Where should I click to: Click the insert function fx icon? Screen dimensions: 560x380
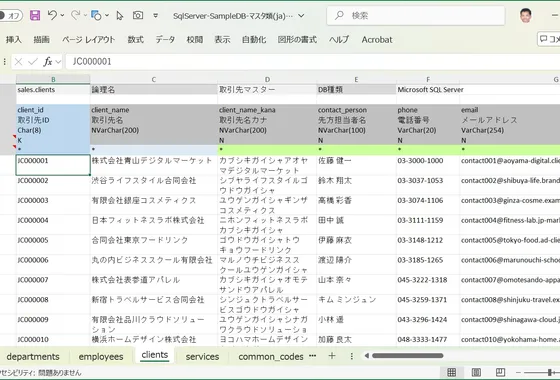(48, 62)
